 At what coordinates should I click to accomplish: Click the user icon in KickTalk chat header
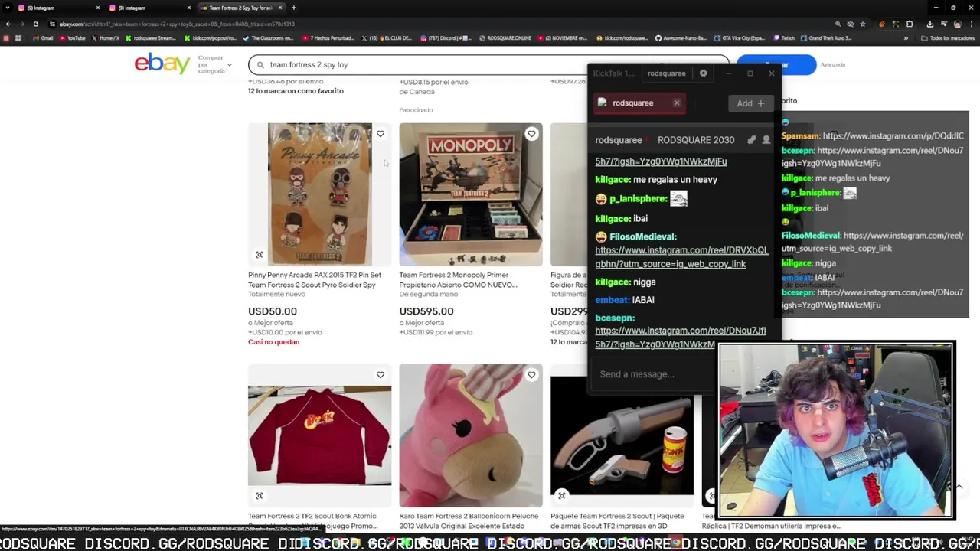[766, 140]
